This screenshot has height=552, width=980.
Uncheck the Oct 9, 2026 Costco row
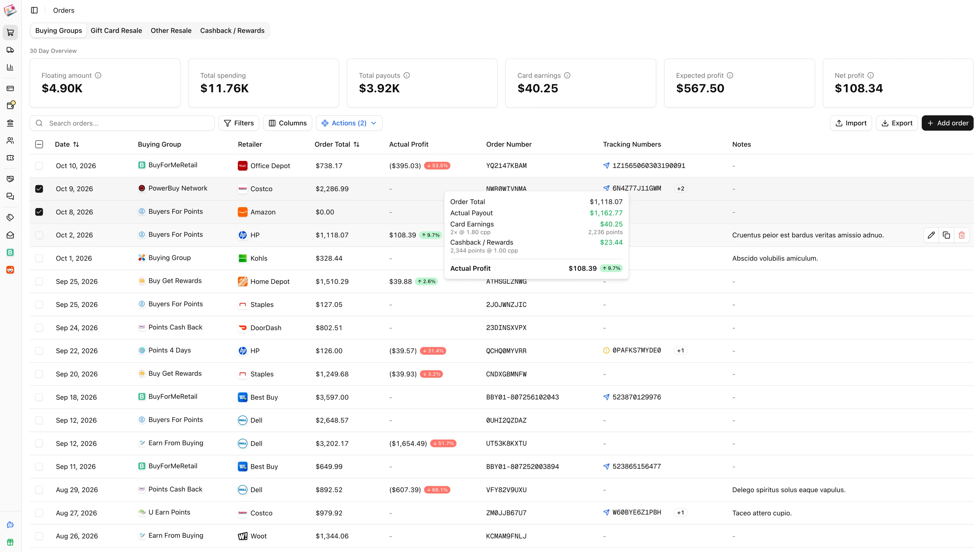click(39, 189)
